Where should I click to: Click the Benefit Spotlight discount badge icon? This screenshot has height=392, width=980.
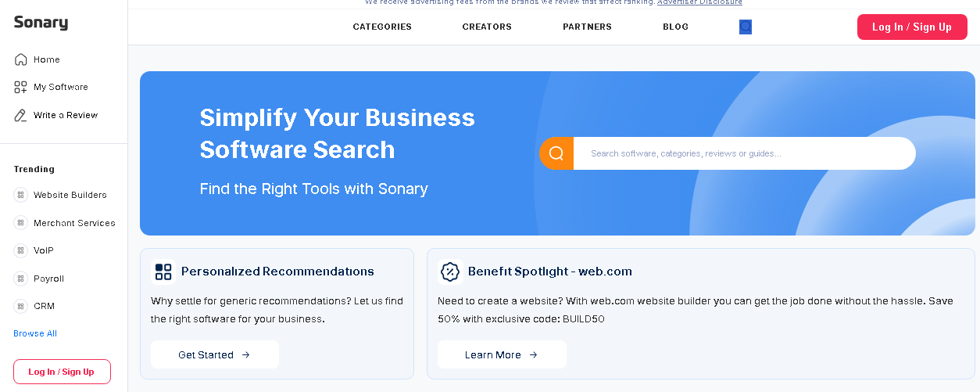pyautogui.click(x=450, y=272)
